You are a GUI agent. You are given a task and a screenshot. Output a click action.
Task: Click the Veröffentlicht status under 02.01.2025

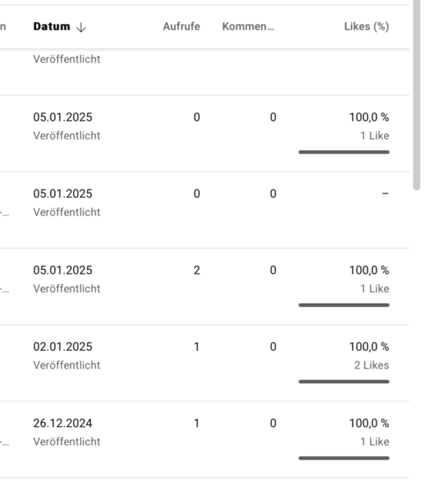[67, 365]
